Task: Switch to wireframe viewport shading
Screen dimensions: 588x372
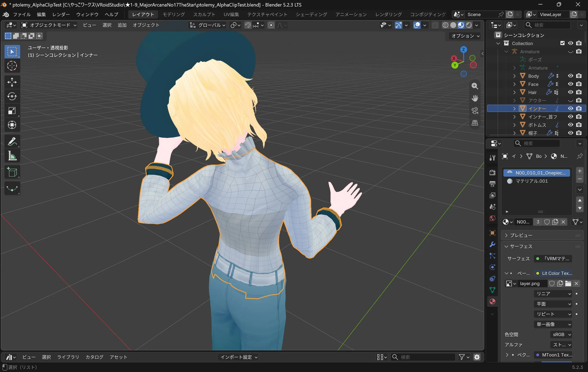Action: pyautogui.click(x=445, y=25)
